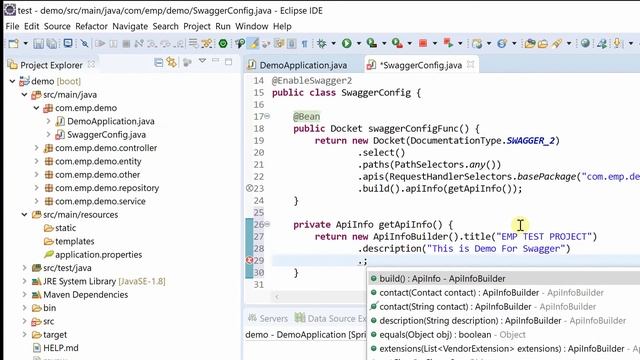Fold method at line 26 collapse marker
640x360 pixels.
tap(267, 224)
